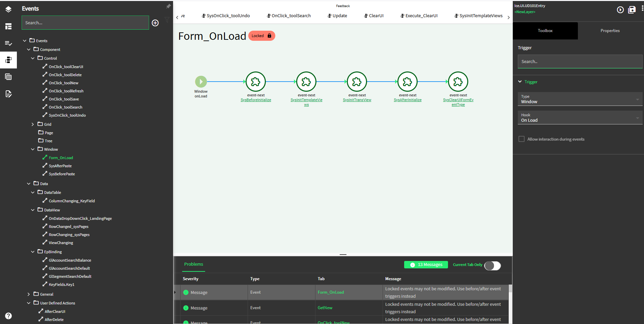Click the save icon in the top right

(x=632, y=10)
